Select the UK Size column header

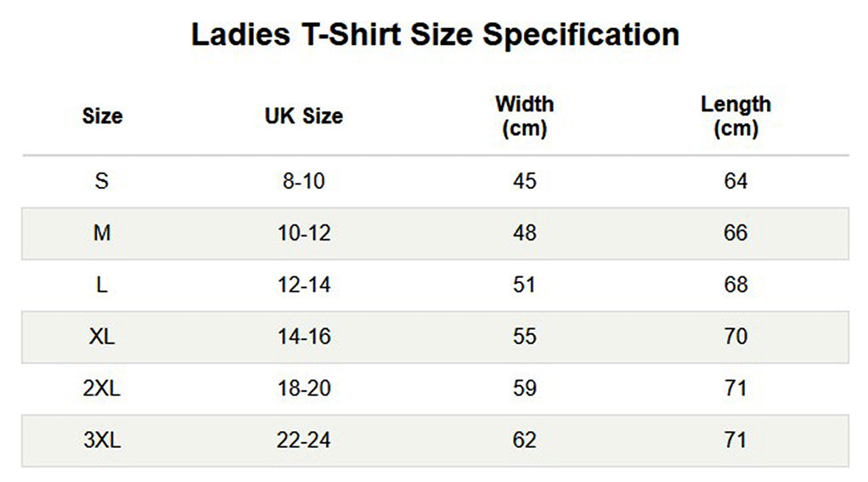(x=304, y=116)
